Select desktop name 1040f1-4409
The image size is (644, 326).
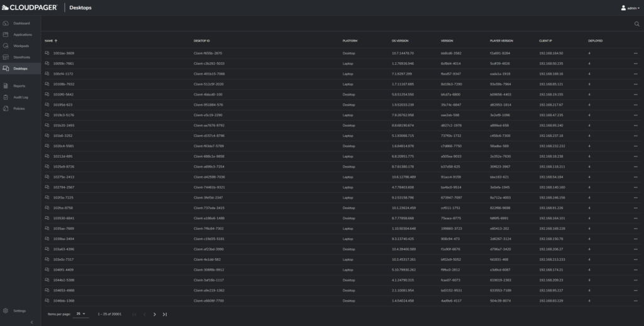click(x=64, y=270)
